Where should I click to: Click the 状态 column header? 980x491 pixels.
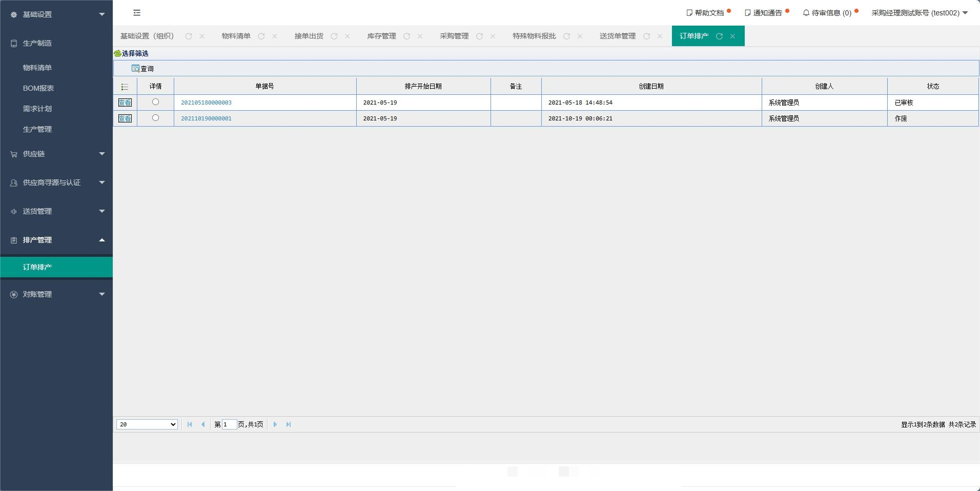pyautogui.click(x=933, y=86)
